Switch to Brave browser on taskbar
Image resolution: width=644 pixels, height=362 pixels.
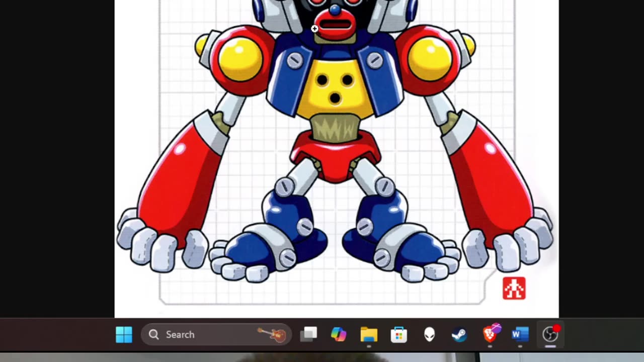click(x=490, y=334)
